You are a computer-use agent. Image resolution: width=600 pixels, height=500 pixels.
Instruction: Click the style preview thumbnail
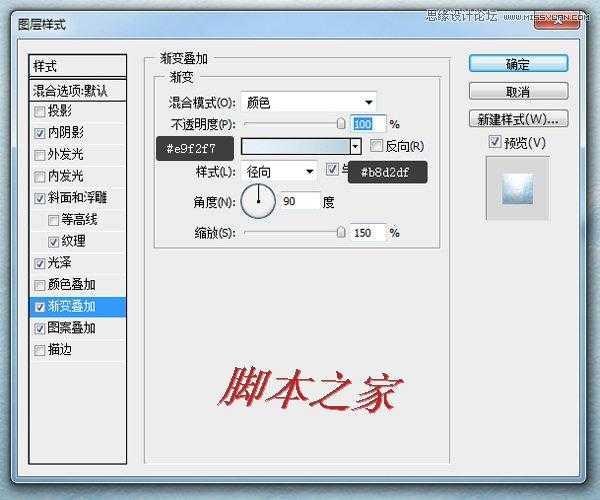point(517,189)
